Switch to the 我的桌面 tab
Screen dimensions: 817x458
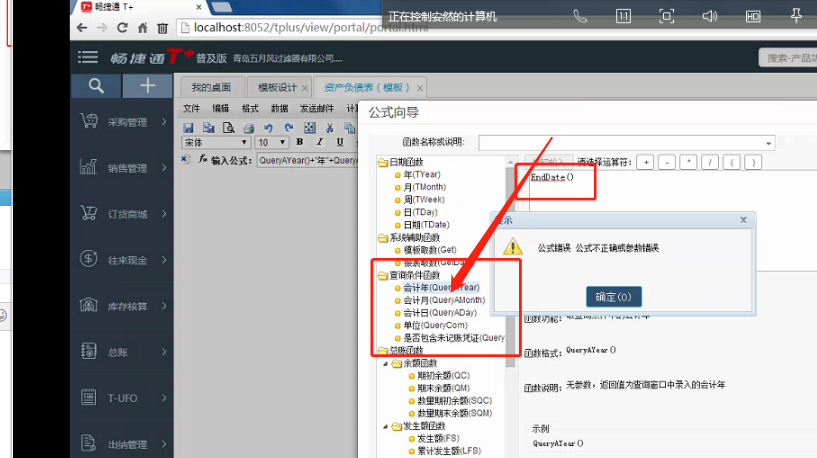coord(211,87)
